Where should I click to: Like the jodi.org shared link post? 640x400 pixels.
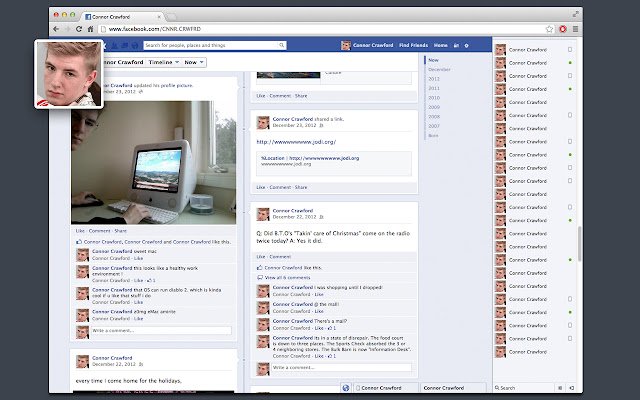click(x=260, y=187)
